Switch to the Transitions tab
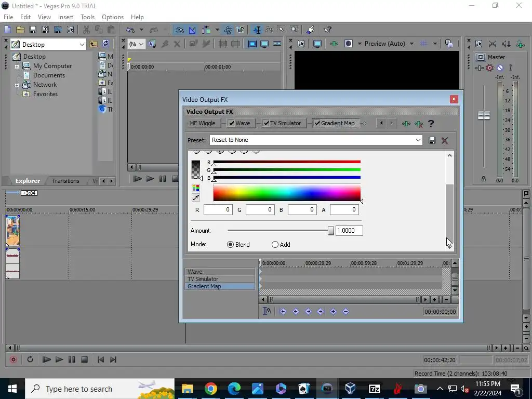This screenshot has width=532, height=399. pos(65,181)
